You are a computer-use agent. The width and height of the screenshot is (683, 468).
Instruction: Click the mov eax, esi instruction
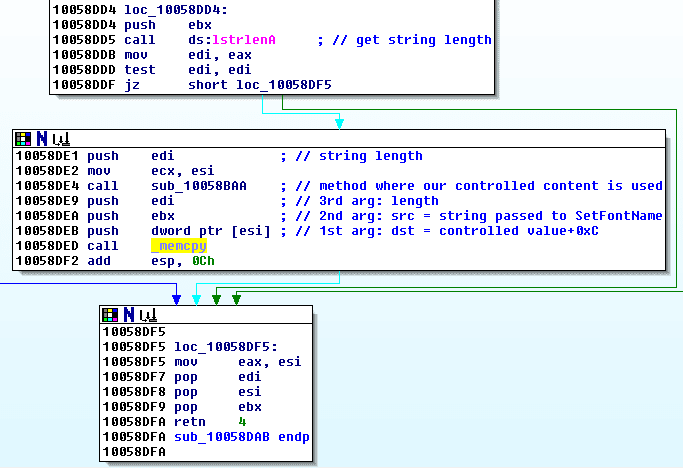point(202,362)
